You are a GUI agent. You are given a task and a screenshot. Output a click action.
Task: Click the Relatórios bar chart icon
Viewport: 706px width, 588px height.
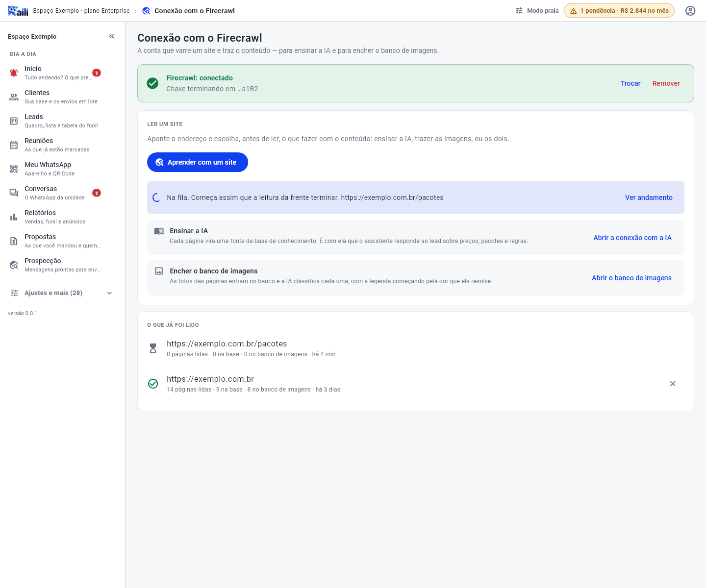tap(14, 217)
